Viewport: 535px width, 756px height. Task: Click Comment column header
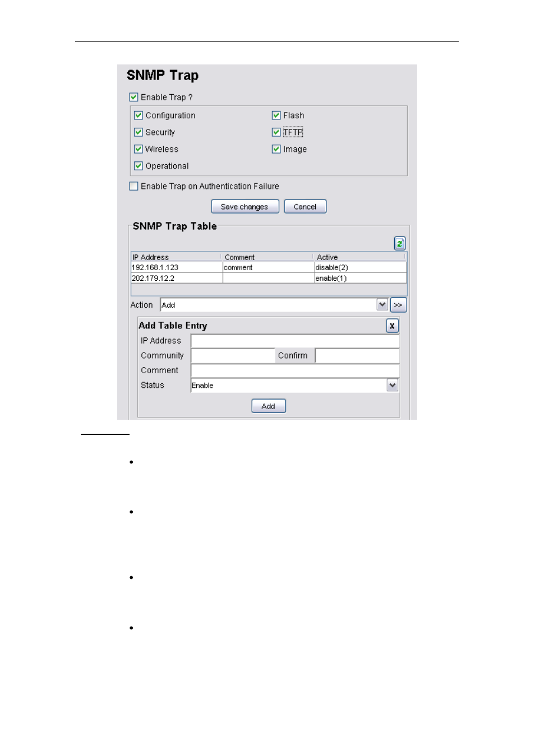coord(267,257)
